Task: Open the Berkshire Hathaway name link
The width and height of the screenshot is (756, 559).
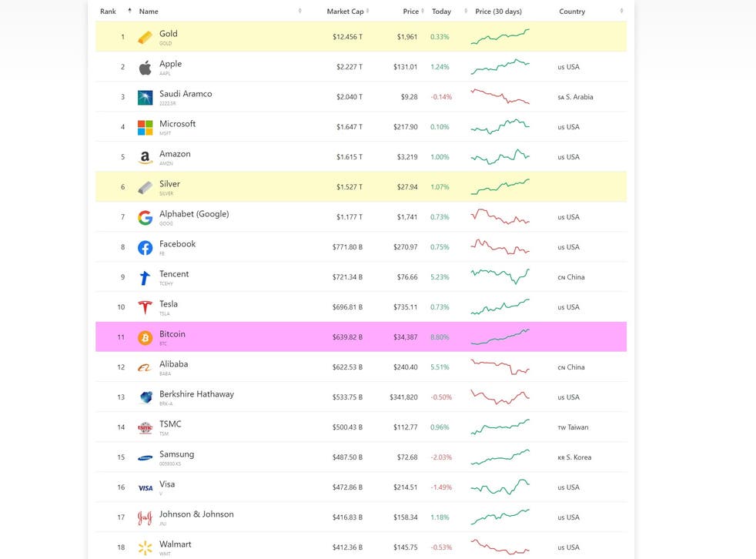Action: pos(197,394)
